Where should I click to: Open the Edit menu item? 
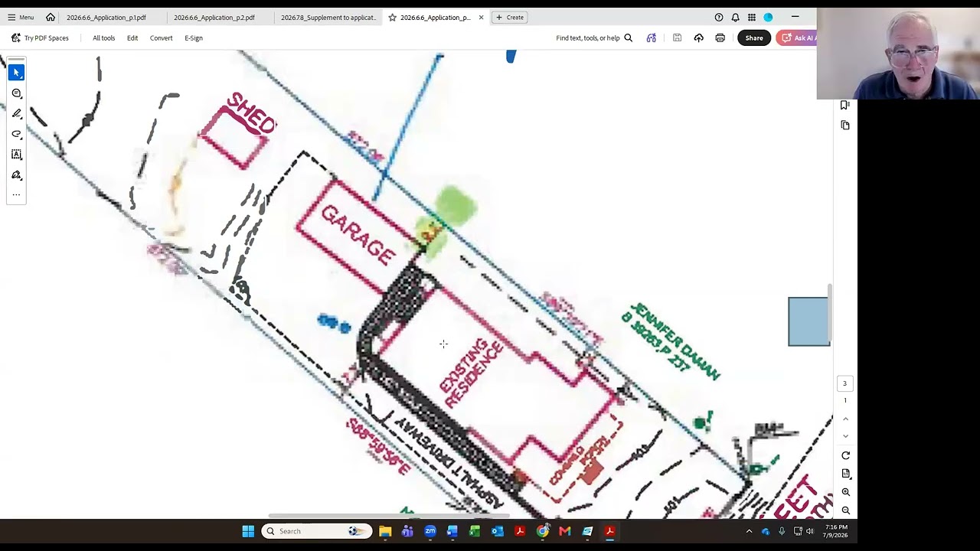132,38
